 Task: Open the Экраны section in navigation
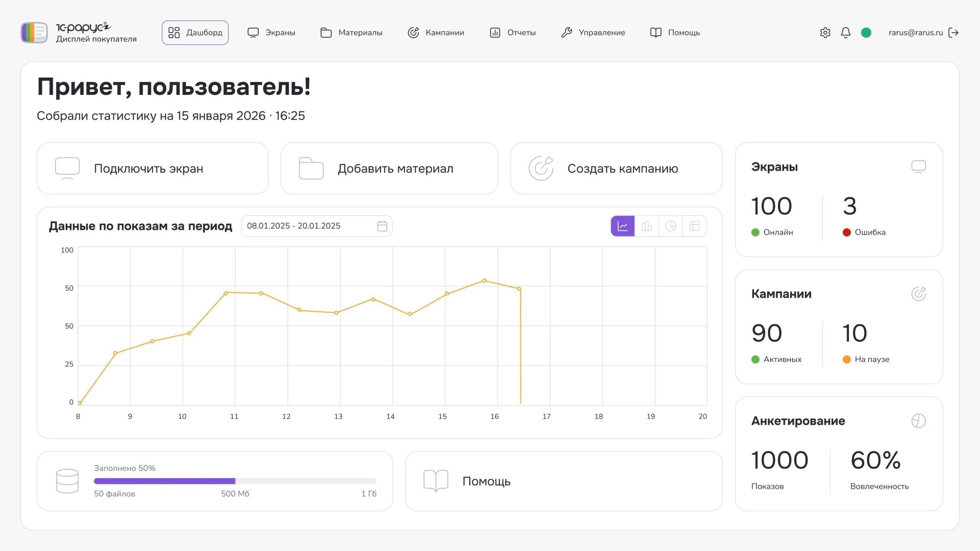271,33
